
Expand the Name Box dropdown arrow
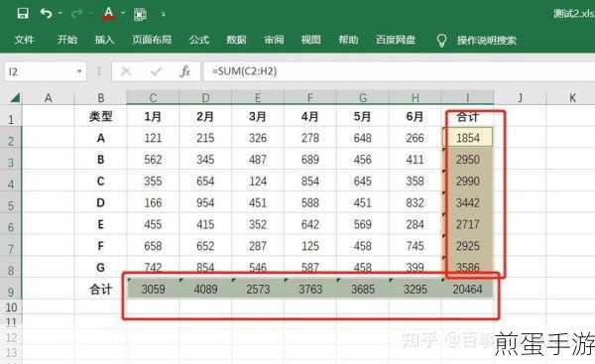point(79,71)
